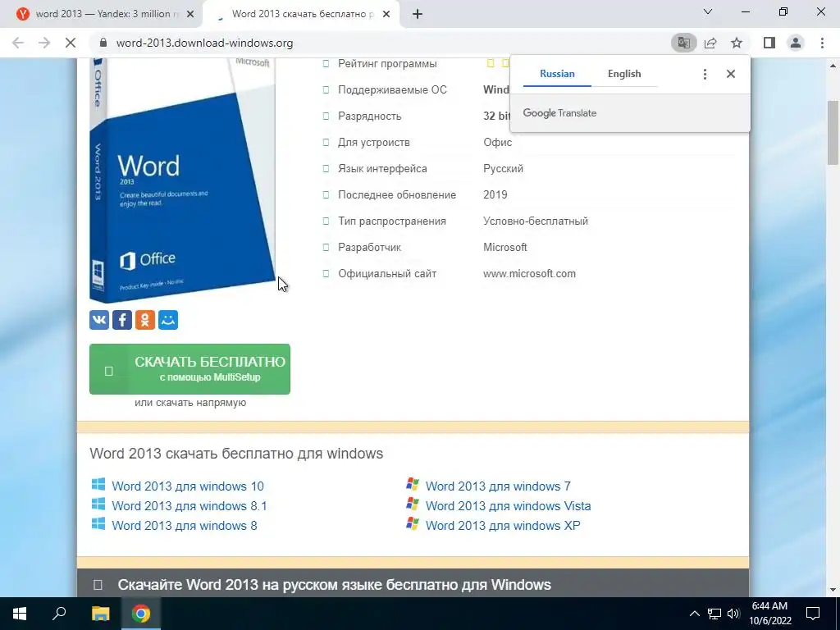Open a new browser tab

(418, 14)
